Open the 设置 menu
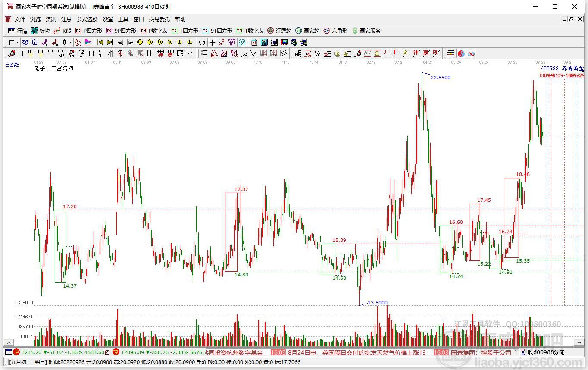This screenshot has width=588, height=370. 108,19
